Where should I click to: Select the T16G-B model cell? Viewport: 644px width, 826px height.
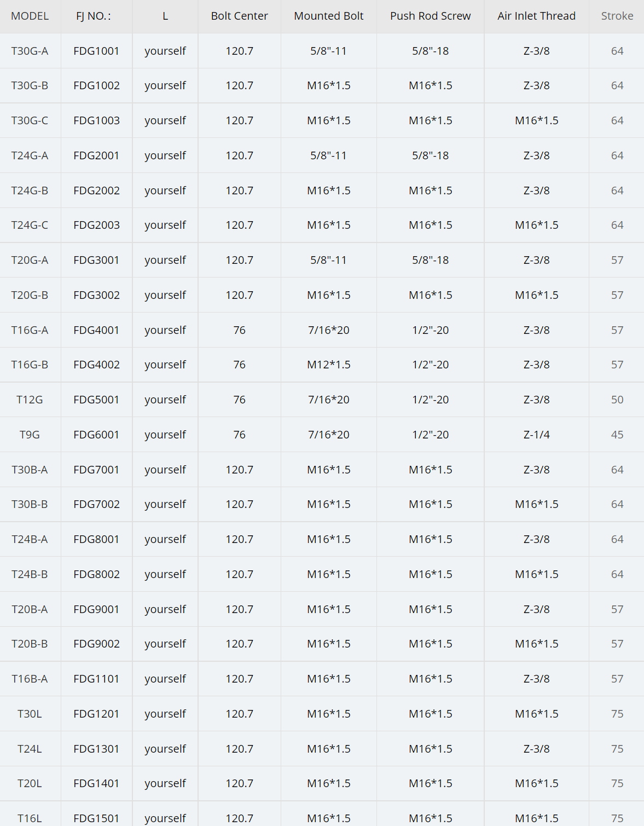click(30, 365)
